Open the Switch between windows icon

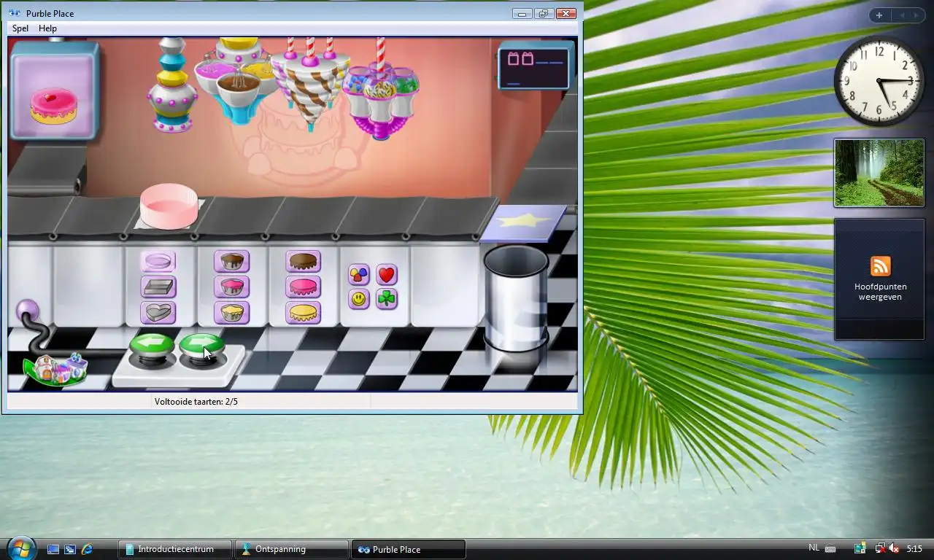[x=70, y=549]
